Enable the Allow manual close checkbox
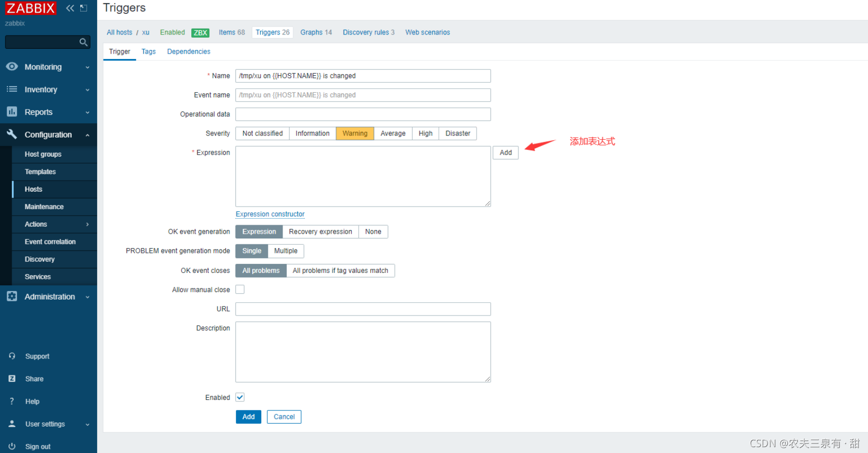868x453 pixels. [x=240, y=289]
